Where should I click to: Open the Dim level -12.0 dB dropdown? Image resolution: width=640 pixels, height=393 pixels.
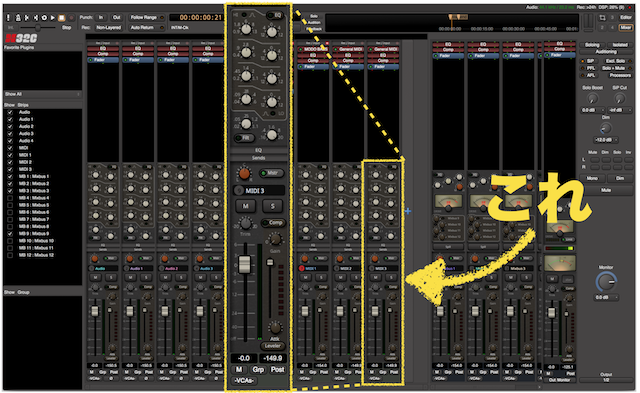pyautogui.click(x=606, y=140)
